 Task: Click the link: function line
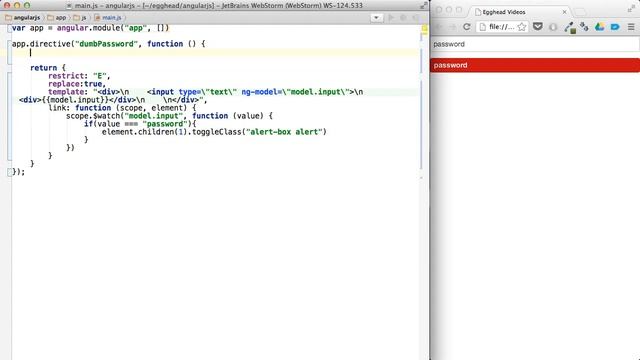[x=122, y=108]
